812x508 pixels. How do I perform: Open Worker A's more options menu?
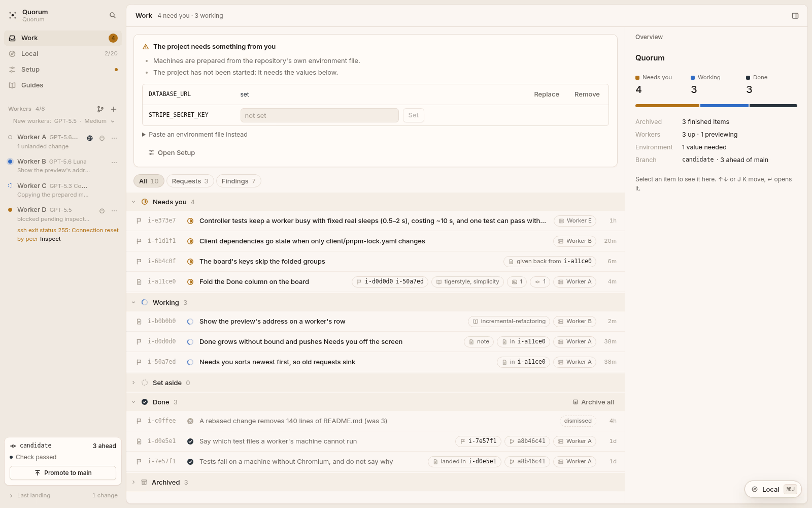(114, 138)
